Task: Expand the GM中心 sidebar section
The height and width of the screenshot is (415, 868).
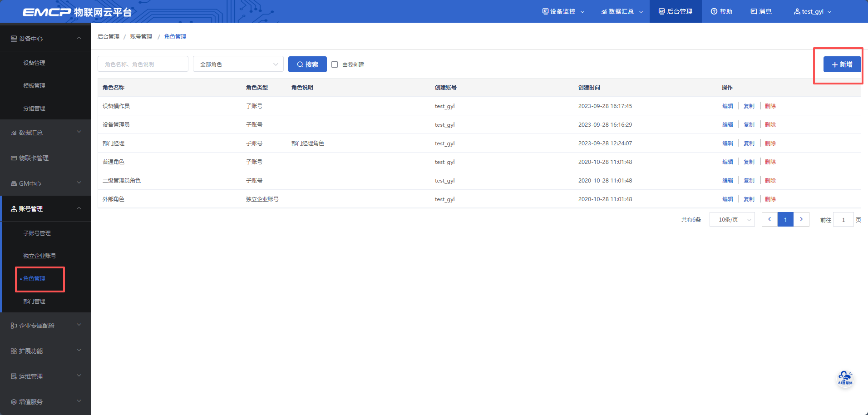Action: pos(45,183)
